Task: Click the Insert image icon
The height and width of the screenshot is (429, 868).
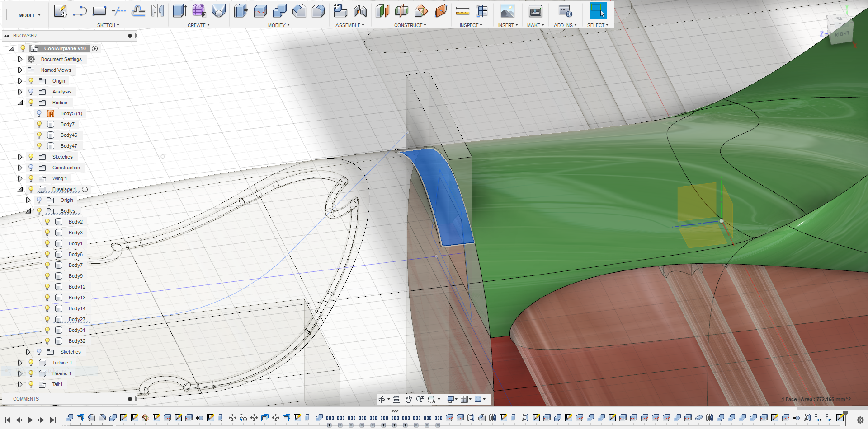Action: [x=507, y=11]
